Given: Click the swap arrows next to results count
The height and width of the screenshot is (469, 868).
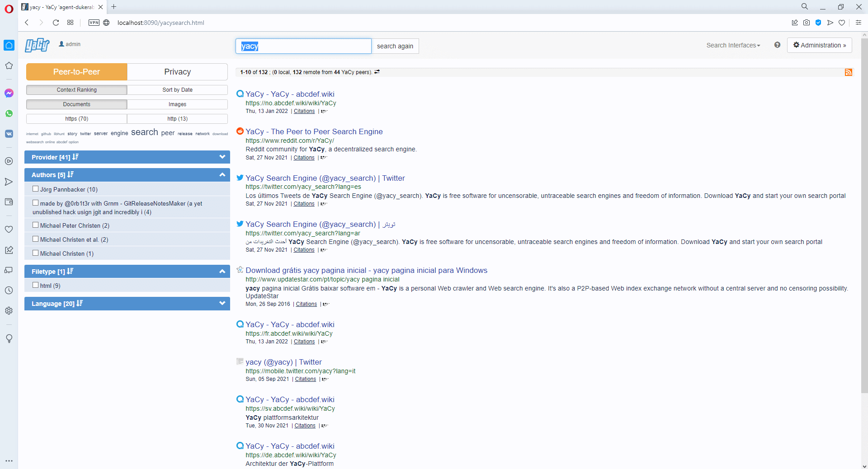Looking at the screenshot, I should click(x=377, y=72).
